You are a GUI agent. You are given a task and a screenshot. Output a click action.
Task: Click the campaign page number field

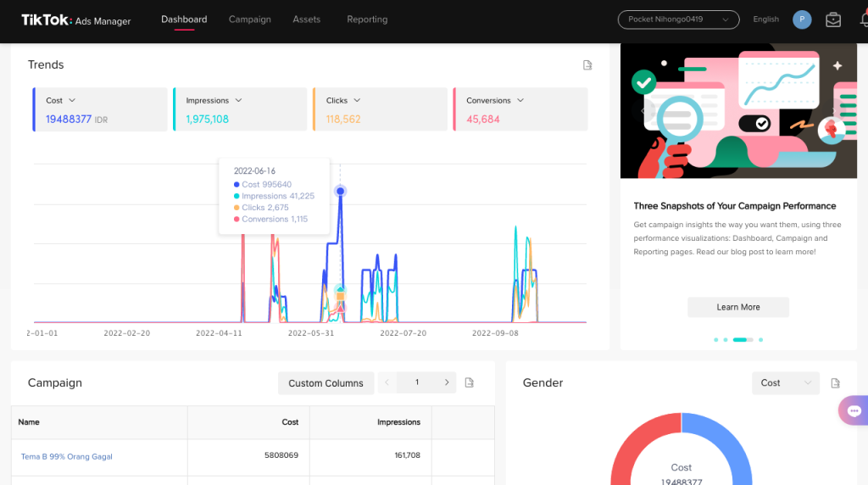click(416, 383)
